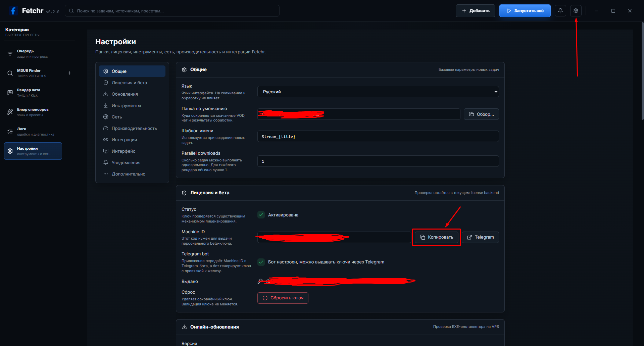Browse folder with Обзор button
The image size is (644, 346).
point(481,114)
